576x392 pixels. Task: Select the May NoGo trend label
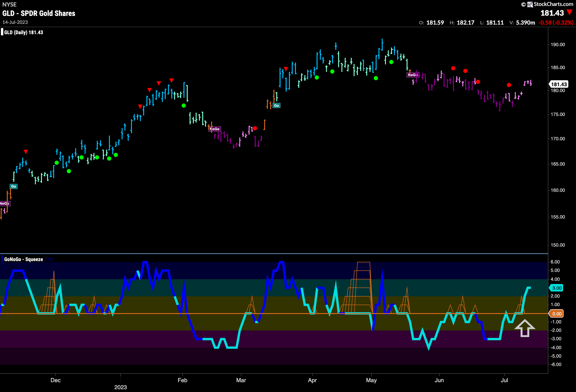click(x=413, y=75)
